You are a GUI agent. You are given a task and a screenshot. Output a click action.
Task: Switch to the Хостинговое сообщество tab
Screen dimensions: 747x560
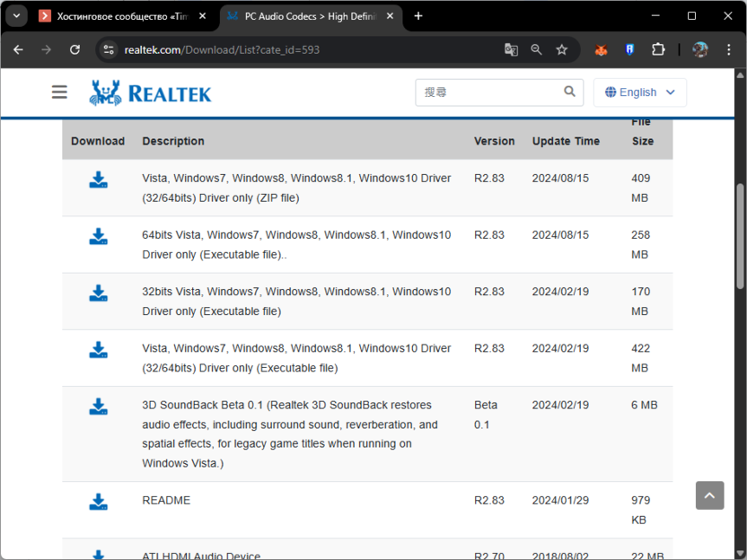tap(117, 16)
